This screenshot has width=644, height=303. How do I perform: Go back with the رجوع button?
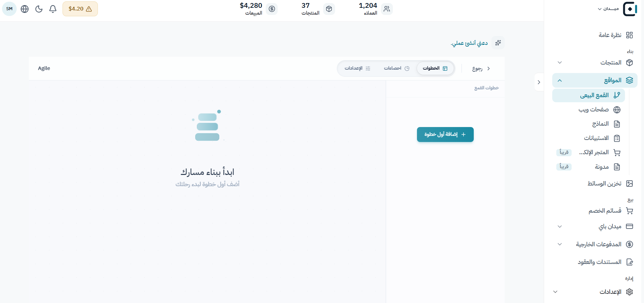point(481,69)
